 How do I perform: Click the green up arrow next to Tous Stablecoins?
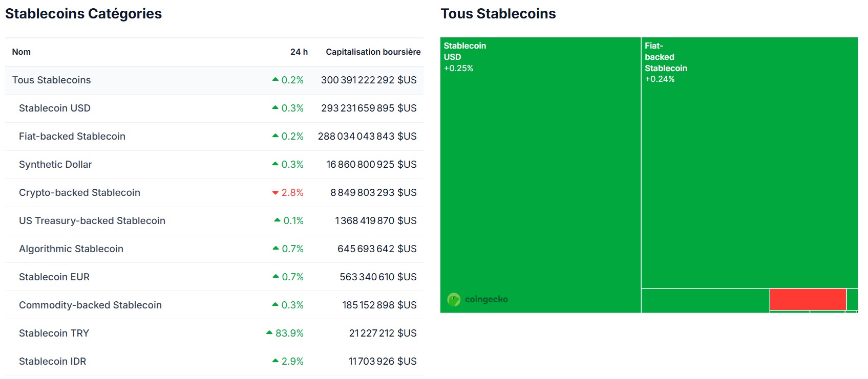(276, 80)
